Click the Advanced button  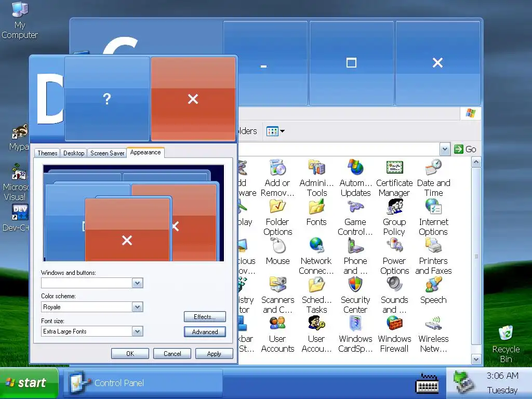coord(205,332)
